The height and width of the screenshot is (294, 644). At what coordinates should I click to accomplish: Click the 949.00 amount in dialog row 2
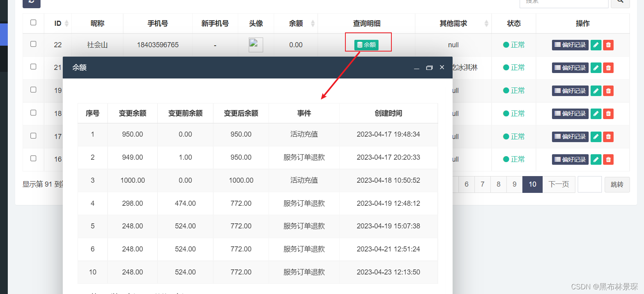coord(133,157)
